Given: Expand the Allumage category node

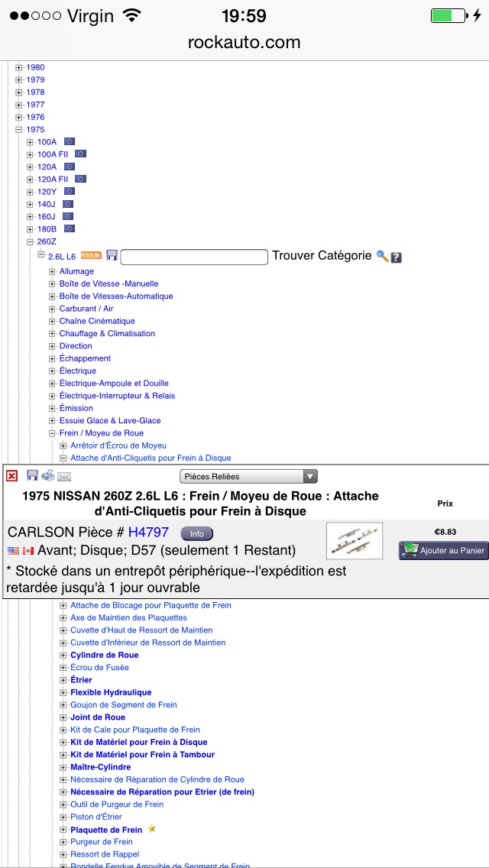Looking at the screenshot, I should [x=53, y=271].
